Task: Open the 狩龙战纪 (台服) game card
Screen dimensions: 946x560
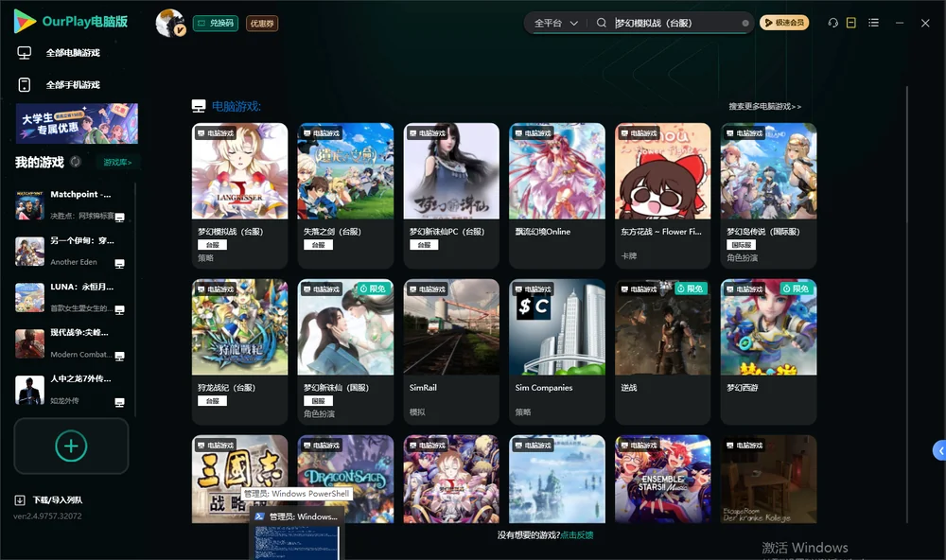Action: tap(239, 352)
